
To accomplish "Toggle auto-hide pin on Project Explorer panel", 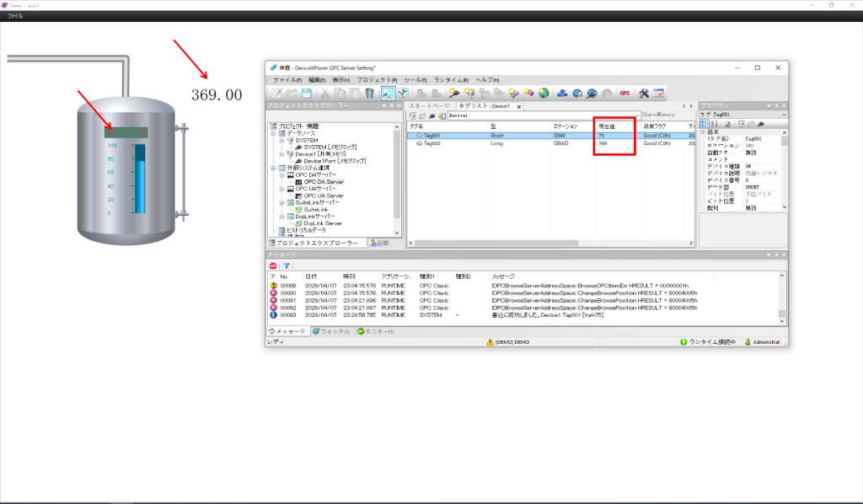I will (391, 105).
